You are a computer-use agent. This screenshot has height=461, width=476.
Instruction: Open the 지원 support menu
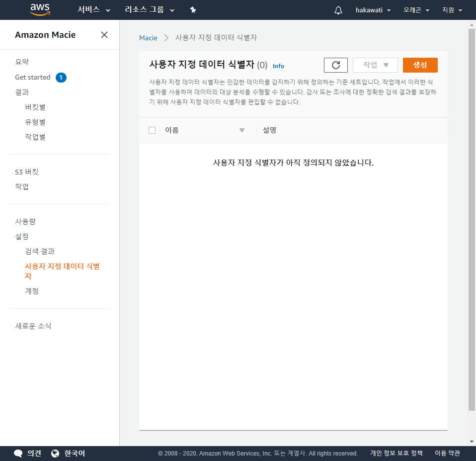click(452, 10)
